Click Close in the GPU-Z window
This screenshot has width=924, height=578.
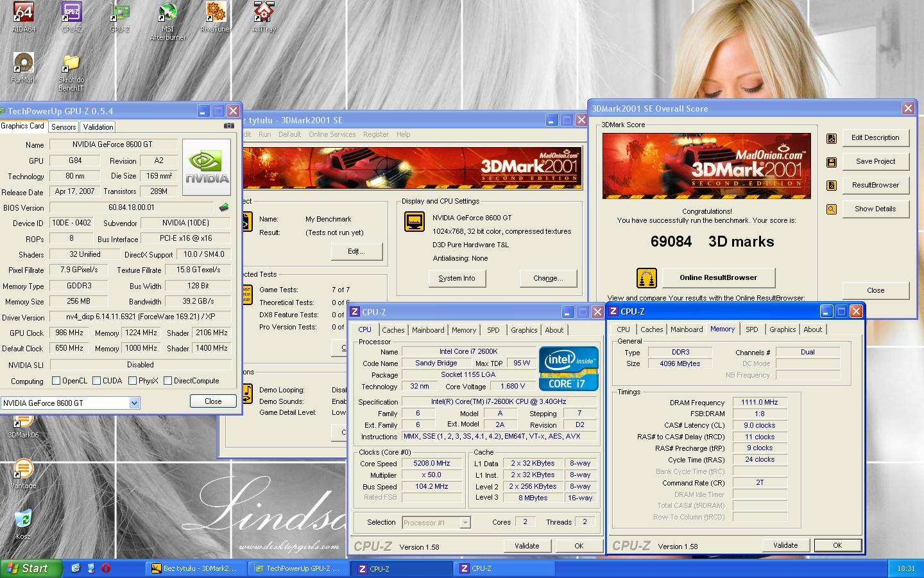pos(213,401)
